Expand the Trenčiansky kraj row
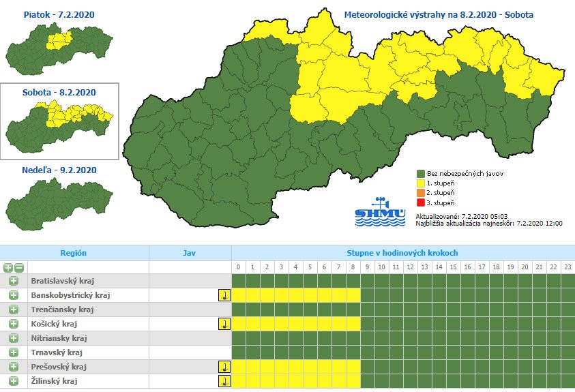This screenshot has width=575, height=392. [13, 310]
